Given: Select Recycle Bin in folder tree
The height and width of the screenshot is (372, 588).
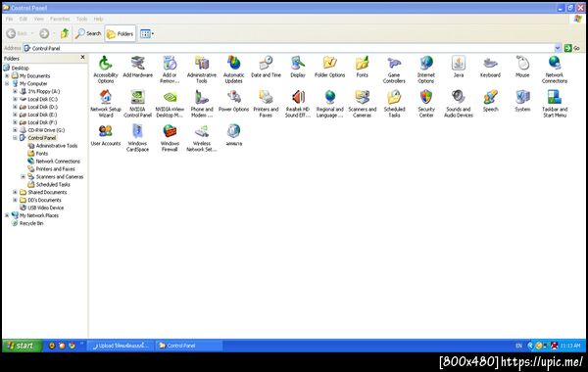Looking at the screenshot, I should [x=31, y=223].
